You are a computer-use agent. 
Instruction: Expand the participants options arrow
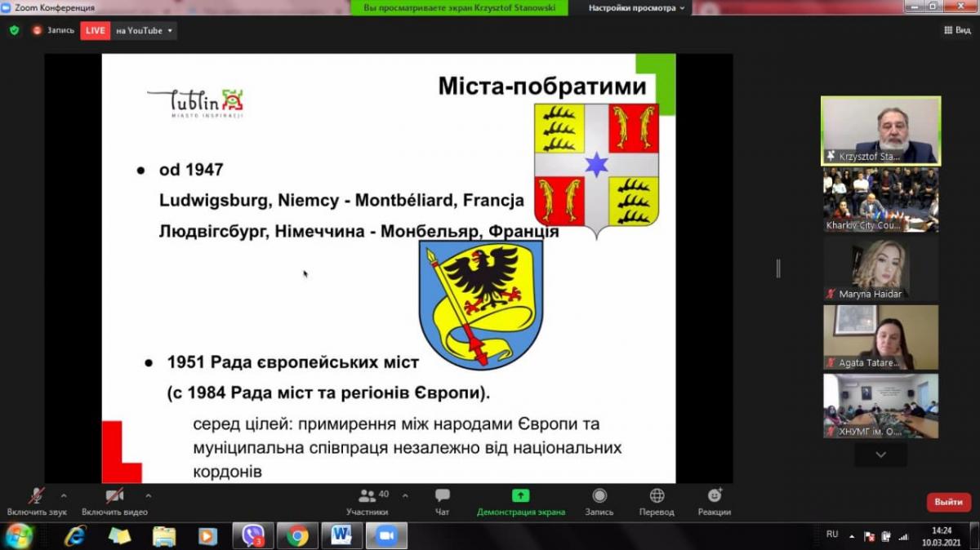(x=405, y=495)
